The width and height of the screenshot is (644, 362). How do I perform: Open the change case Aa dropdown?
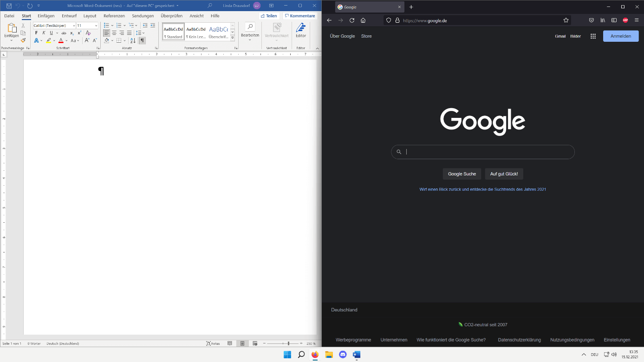[x=76, y=40]
